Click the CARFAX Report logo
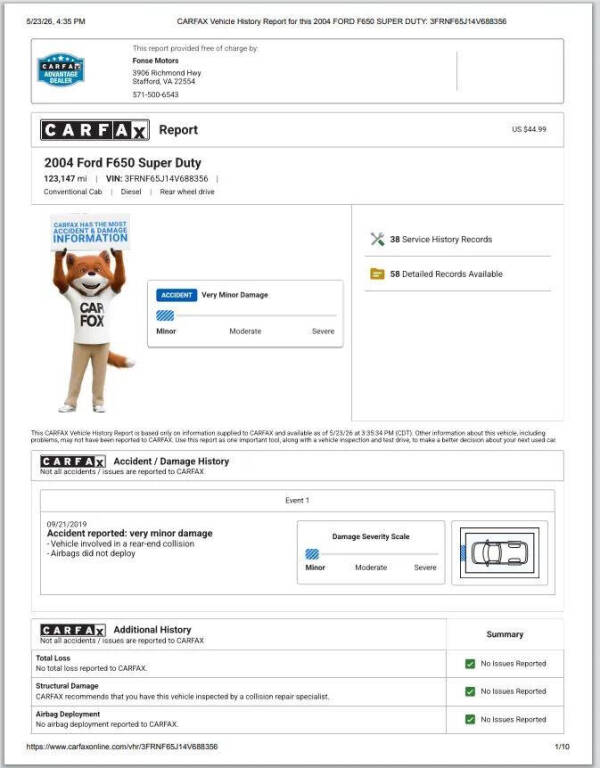600x768 pixels. tap(95, 130)
